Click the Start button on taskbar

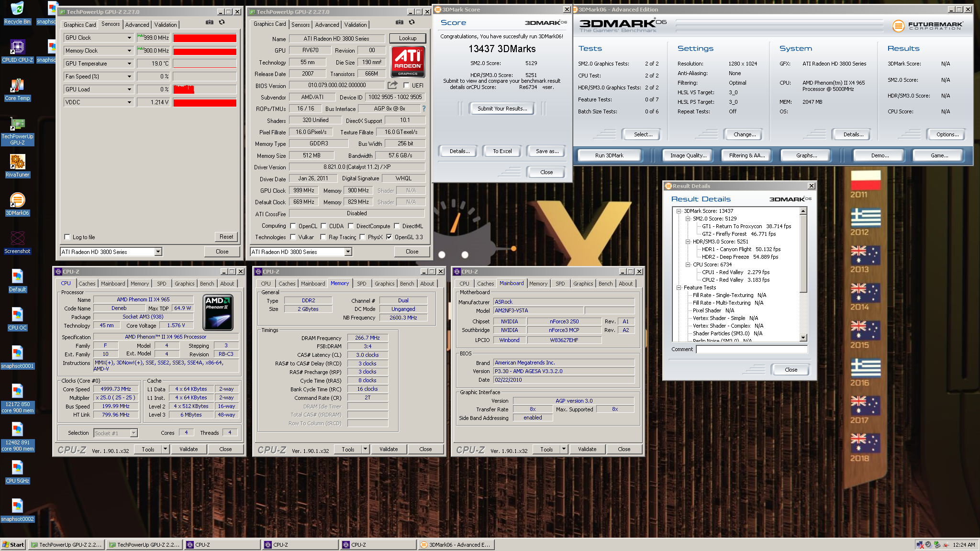point(13,545)
